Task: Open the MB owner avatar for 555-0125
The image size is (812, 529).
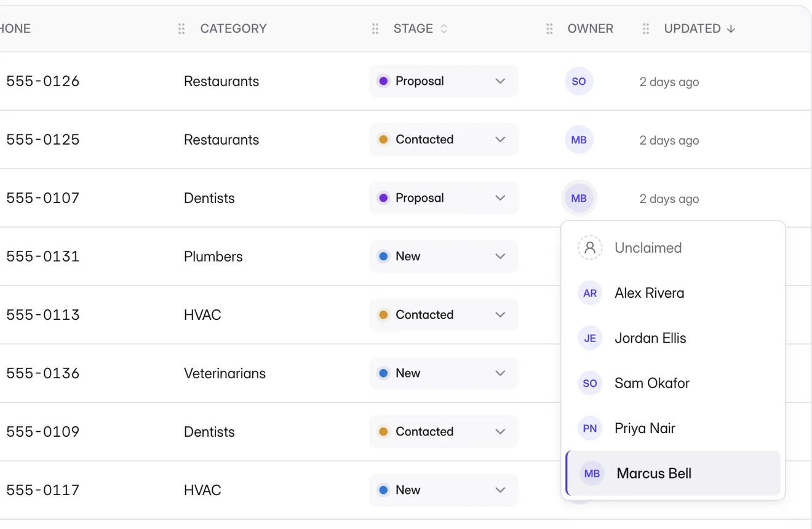Action: [x=579, y=140]
